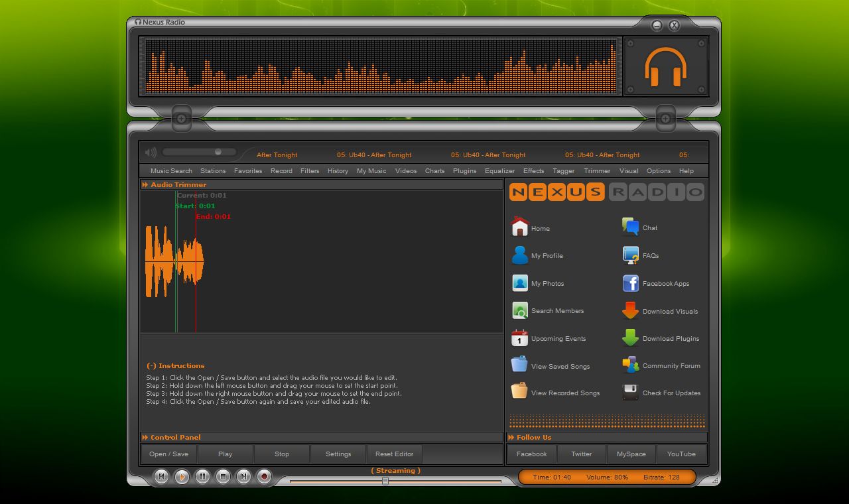Mute audio with the speaker icon

[x=151, y=153]
